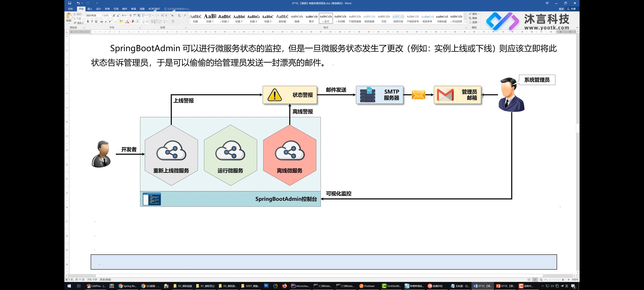Click the Tell Me search box

pyautogui.click(x=178, y=9)
